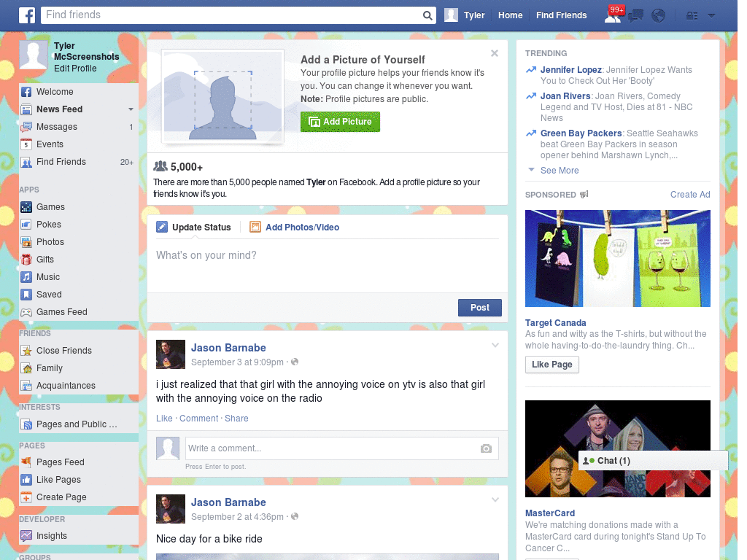
Task: Click September 3 at 9:09pm timestamp
Action: (x=237, y=362)
